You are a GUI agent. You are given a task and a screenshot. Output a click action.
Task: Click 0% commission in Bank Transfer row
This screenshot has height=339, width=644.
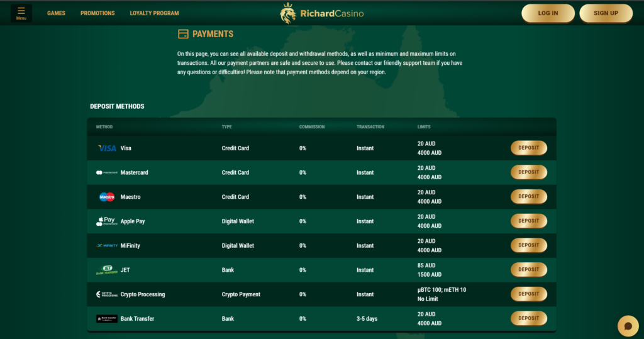[303, 318]
